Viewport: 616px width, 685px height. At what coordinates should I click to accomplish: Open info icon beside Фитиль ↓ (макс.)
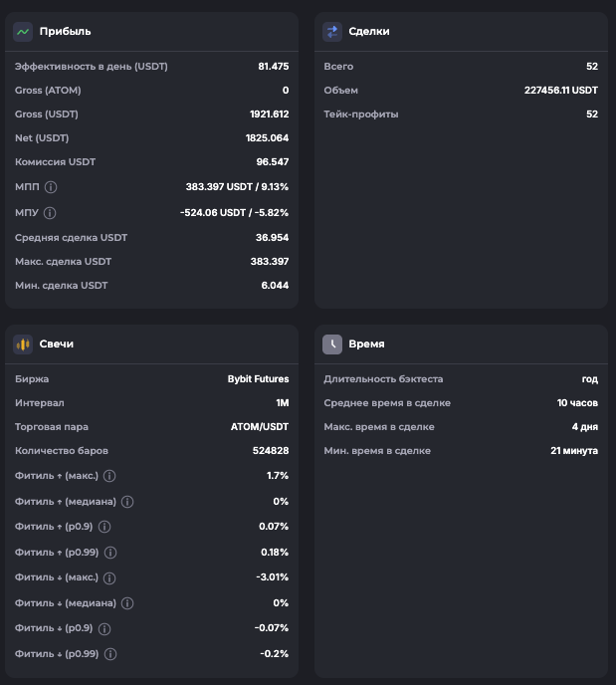pyautogui.click(x=109, y=578)
